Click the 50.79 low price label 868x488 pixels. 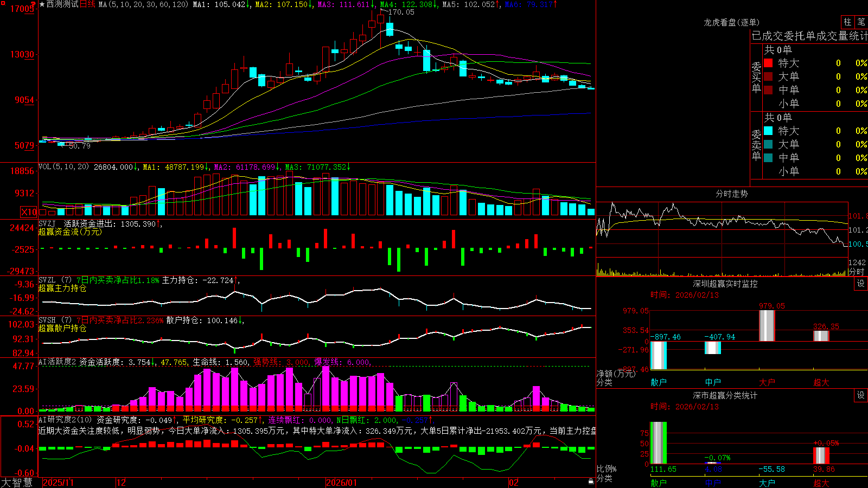coord(80,146)
